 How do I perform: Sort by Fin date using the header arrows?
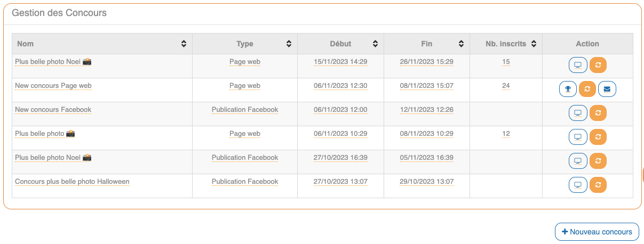[461, 44]
